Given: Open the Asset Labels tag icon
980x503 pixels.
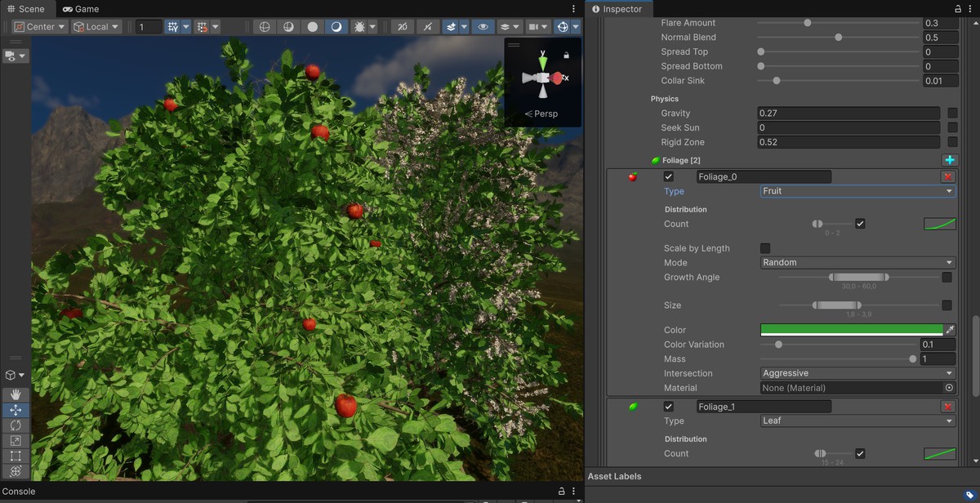Looking at the screenshot, I should pos(970,495).
